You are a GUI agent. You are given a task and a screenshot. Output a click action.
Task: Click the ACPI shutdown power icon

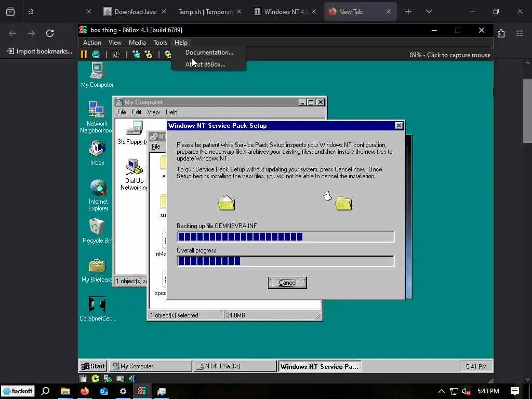point(116,54)
